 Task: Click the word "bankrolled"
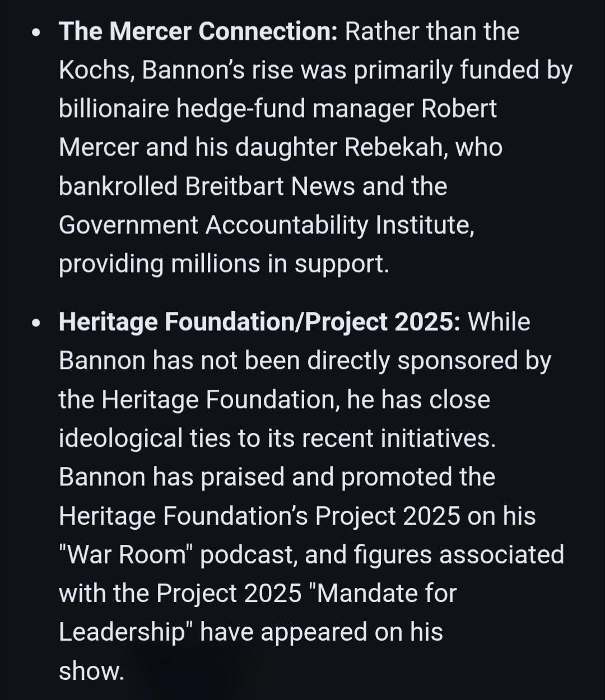click(x=118, y=186)
